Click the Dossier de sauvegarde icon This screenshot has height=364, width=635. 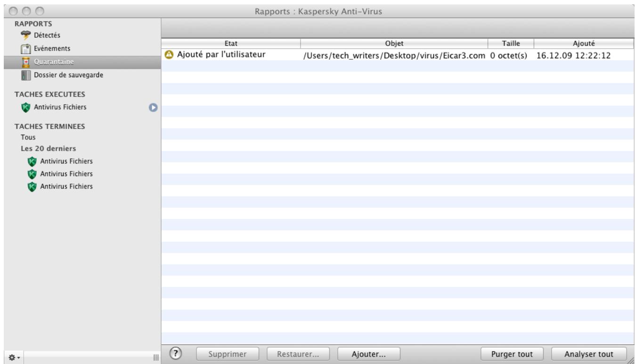tap(25, 75)
